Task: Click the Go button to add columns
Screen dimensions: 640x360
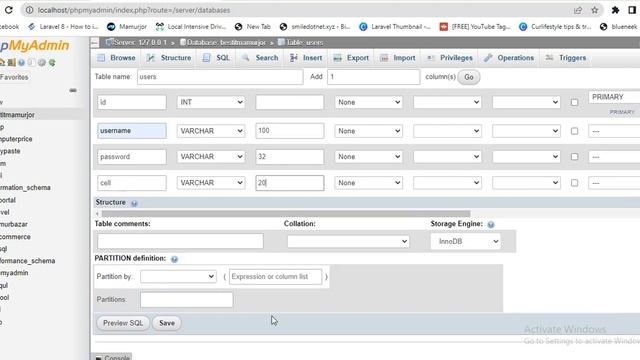Action: click(x=469, y=77)
